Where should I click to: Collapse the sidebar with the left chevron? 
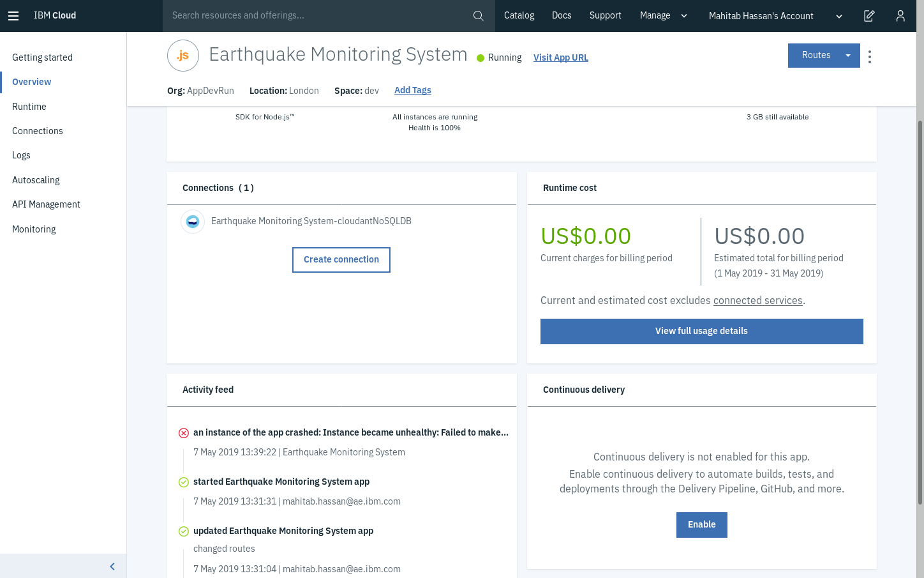112,567
